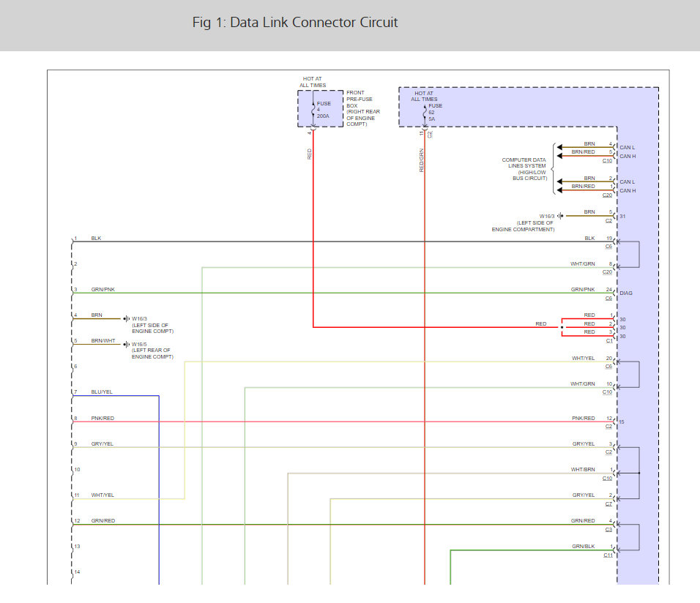Click the W16/5 ground symbol on BRN/WHT wire

pyautogui.click(x=127, y=344)
